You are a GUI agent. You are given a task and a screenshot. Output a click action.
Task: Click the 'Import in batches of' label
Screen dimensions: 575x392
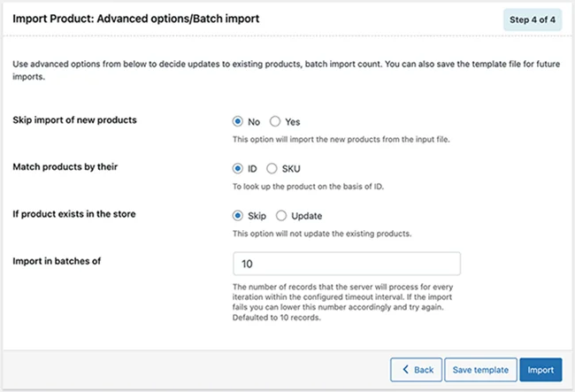(x=59, y=261)
